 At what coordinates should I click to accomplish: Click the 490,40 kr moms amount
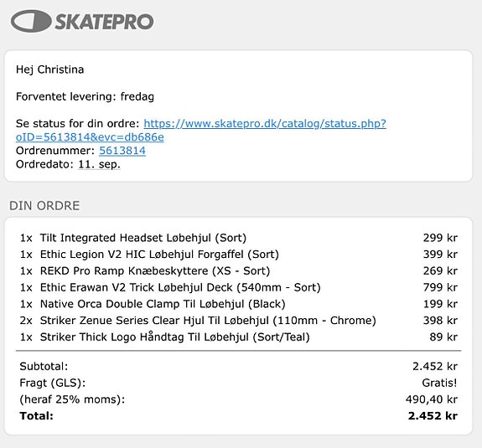click(432, 399)
